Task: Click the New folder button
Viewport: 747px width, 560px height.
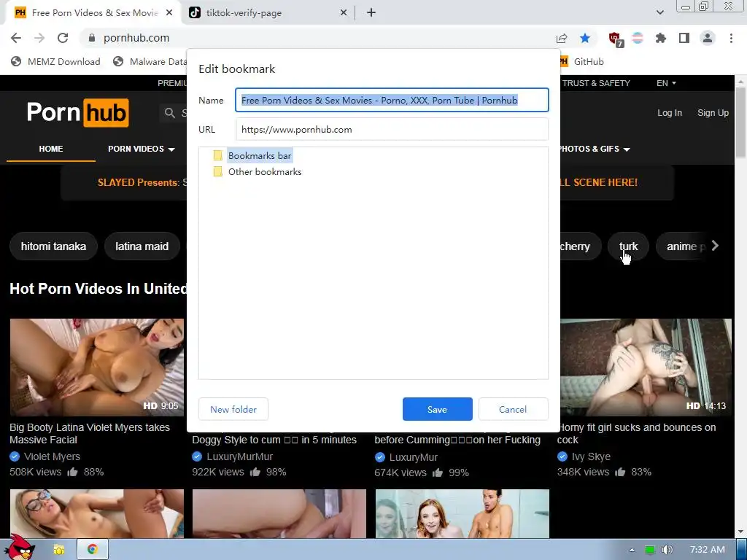Action: pos(233,410)
